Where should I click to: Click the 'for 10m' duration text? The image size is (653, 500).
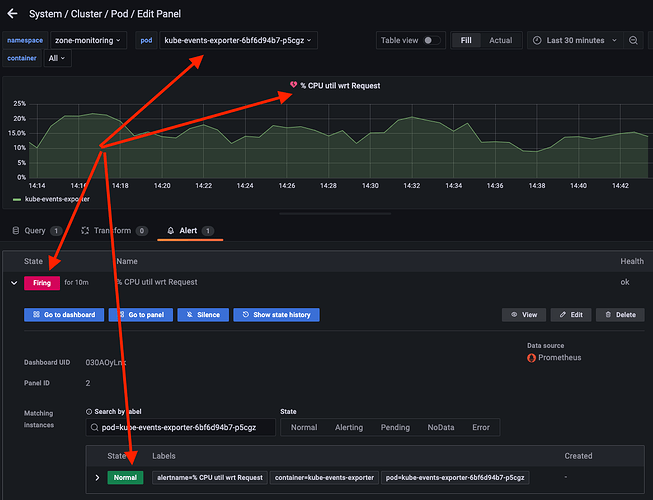point(77,283)
